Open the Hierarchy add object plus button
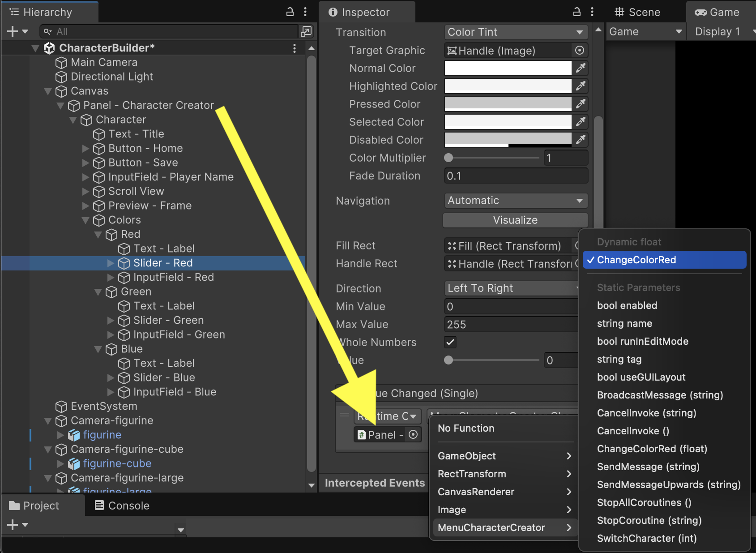Screen dimensions: 756x553 click(13, 31)
